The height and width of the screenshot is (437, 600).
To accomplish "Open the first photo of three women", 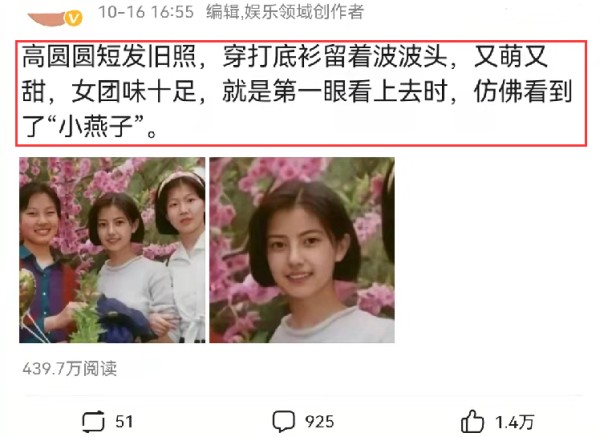I will (112, 250).
